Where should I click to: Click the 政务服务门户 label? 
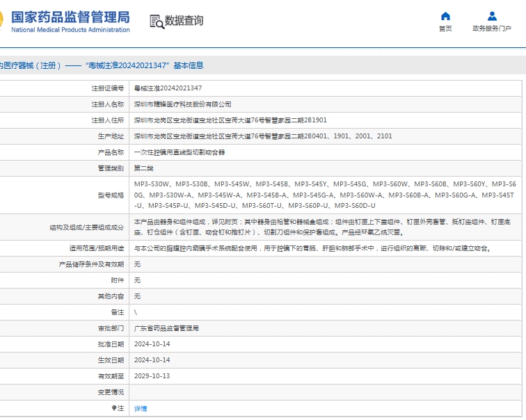point(492,29)
